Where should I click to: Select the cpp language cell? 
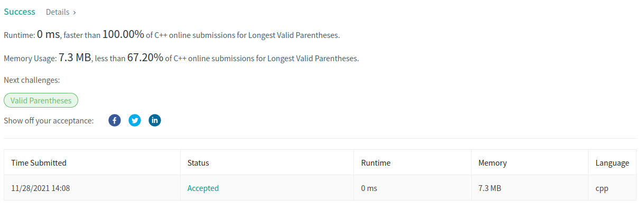pyautogui.click(x=602, y=188)
